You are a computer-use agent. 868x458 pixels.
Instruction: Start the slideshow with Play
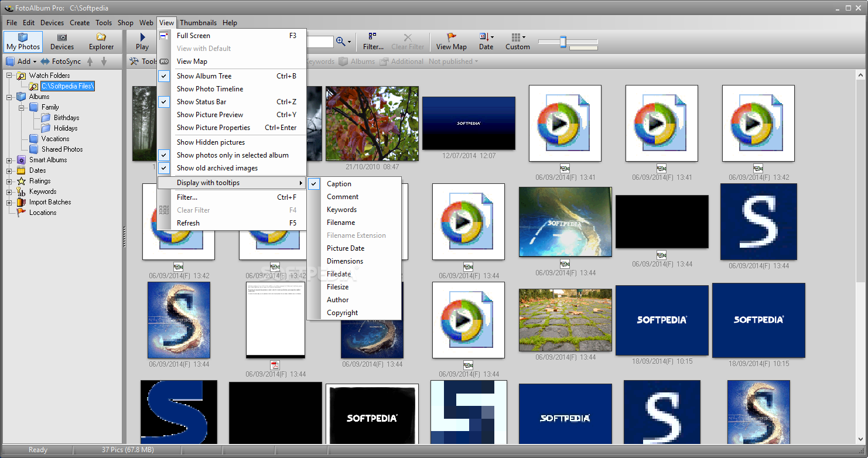tap(142, 42)
